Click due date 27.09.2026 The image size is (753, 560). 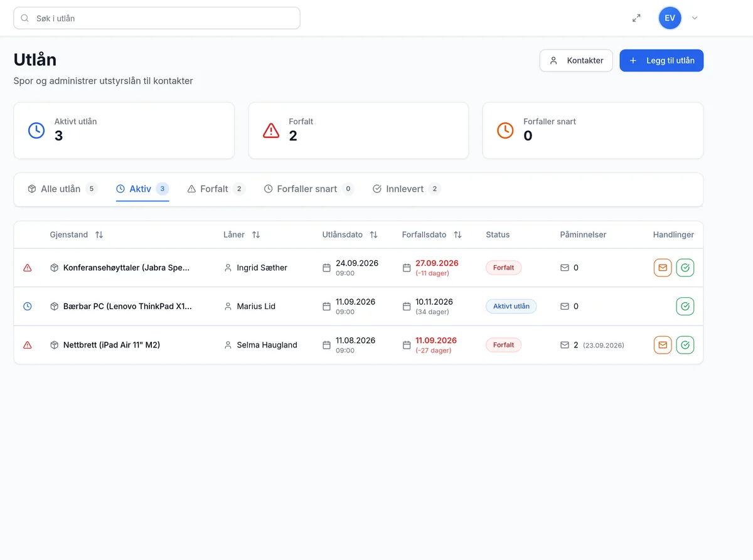coord(437,263)
